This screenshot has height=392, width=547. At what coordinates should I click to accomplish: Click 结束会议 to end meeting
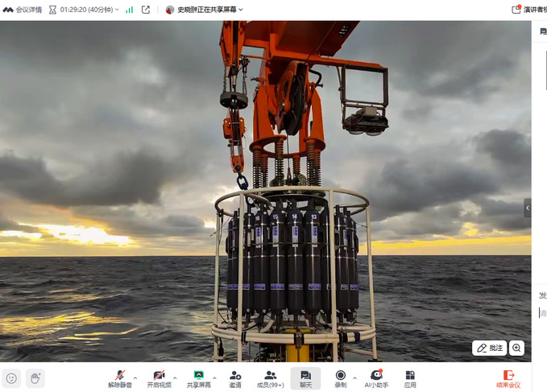coord(508,378)
